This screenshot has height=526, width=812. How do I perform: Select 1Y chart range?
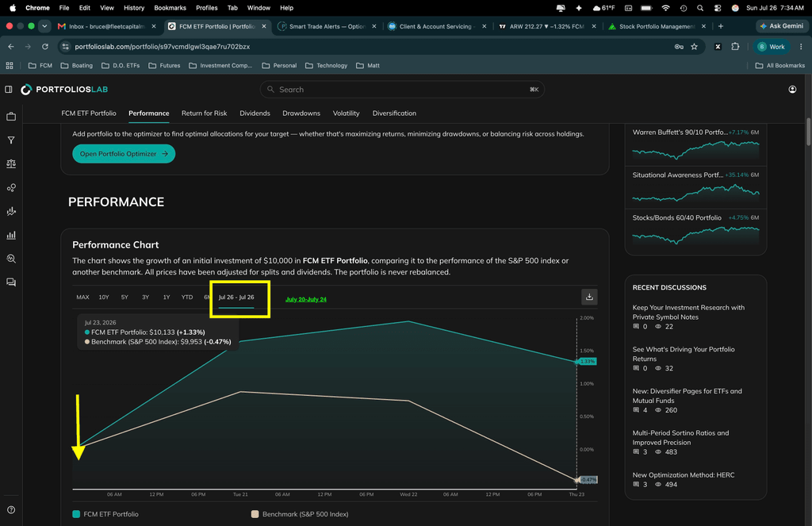167,297
